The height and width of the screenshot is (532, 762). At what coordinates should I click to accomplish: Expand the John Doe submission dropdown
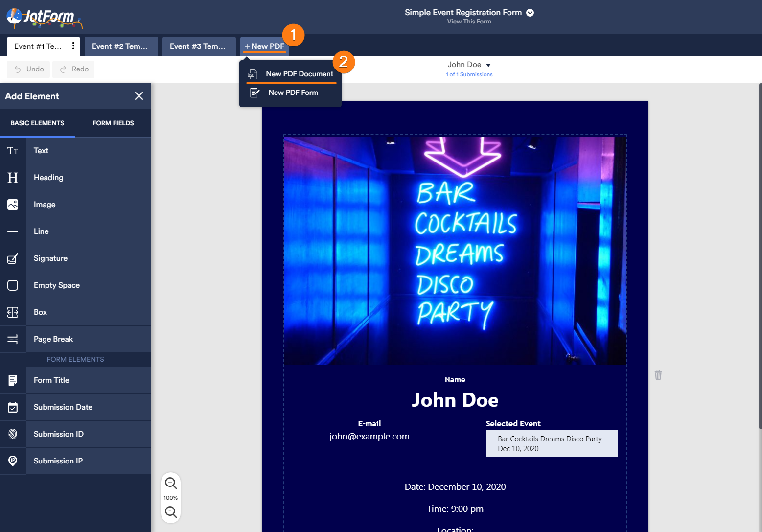coord(488,65)
